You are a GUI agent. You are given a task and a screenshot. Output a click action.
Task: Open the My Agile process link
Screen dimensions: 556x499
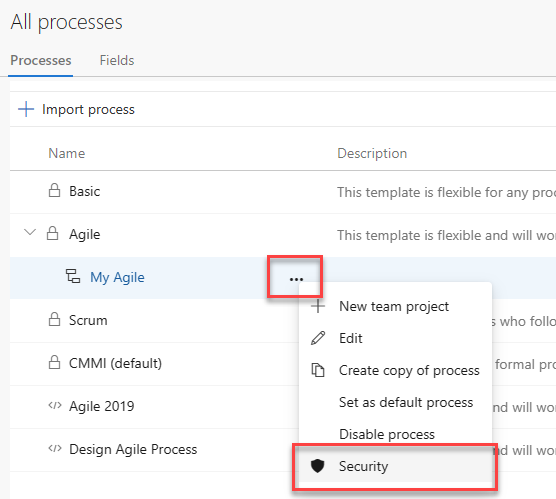[117, 277]
